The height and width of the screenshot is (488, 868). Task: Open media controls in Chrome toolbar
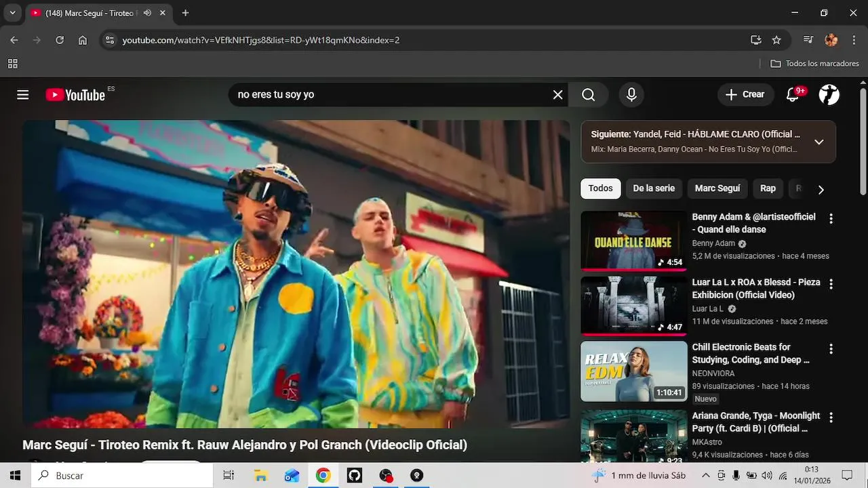coord(808,40)
